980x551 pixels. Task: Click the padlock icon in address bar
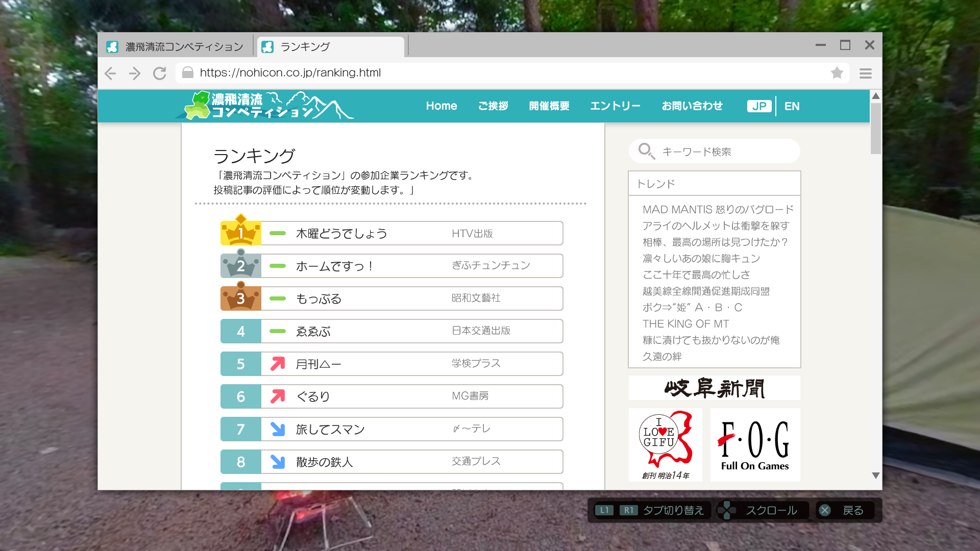pos(188,73)
